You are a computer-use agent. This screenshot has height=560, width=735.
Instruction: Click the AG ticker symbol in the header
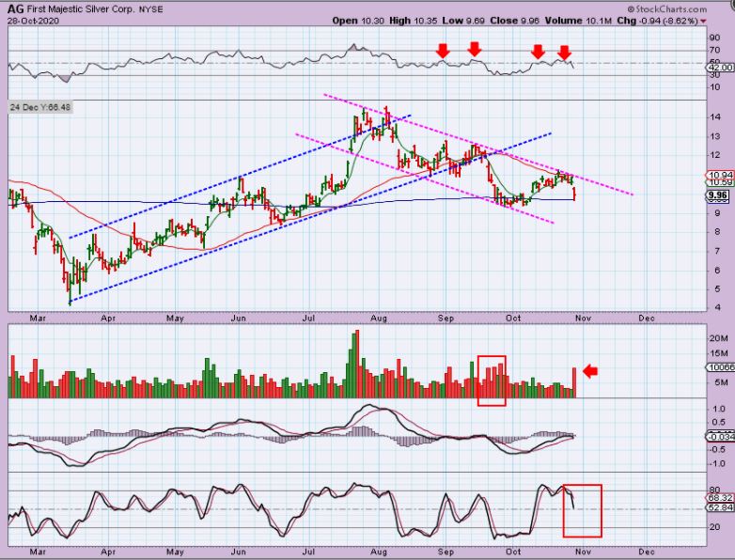tap(16, 8)
